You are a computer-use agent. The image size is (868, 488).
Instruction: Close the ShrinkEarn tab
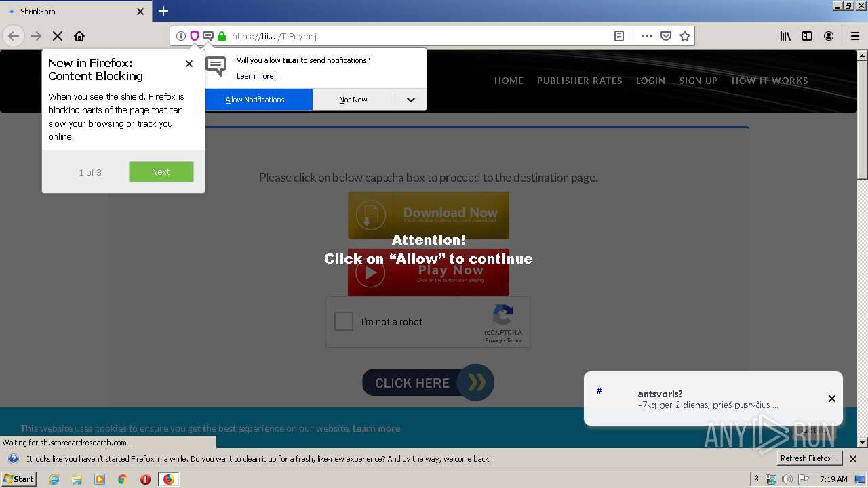(140, 12)
